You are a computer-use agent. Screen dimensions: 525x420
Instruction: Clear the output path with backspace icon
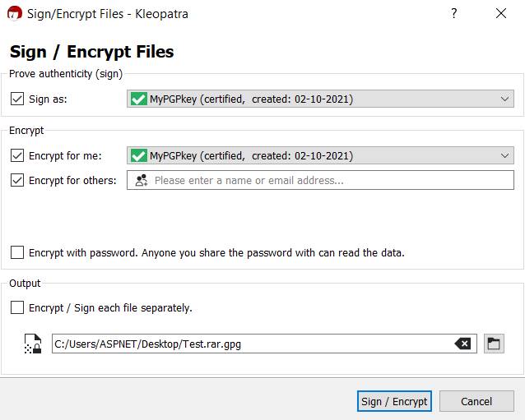point(462,344)
